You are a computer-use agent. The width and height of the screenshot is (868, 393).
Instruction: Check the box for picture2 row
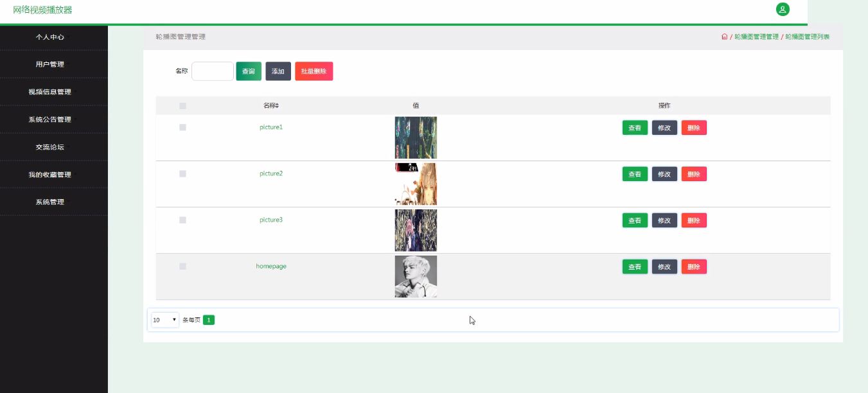pyautogui.click(x=182, y=174)
